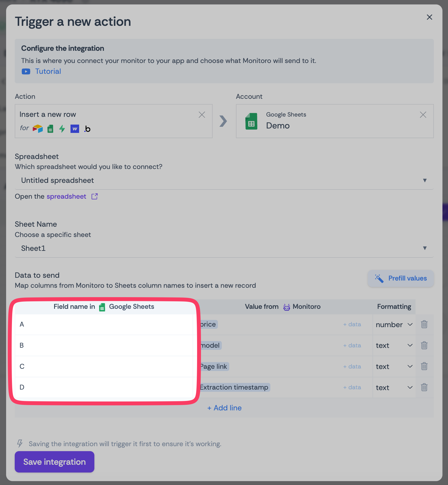Delete the model mapping row
Screen dimensions: 448x485
coord(424,345)
